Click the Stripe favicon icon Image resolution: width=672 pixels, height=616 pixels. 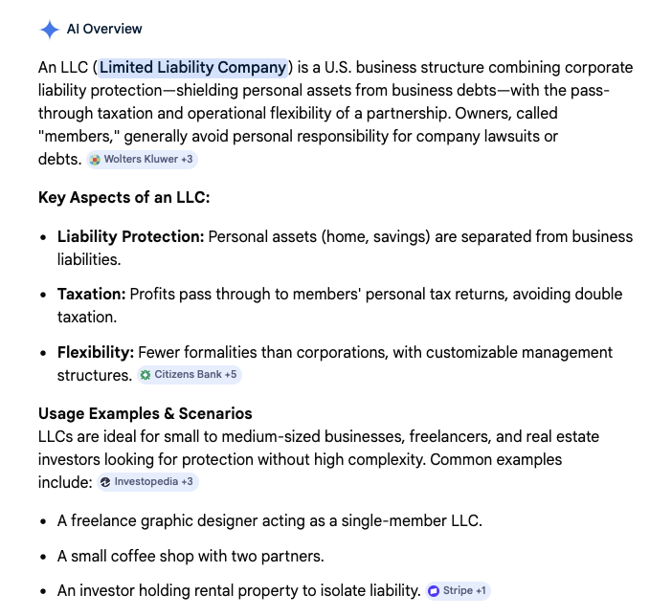434,591
